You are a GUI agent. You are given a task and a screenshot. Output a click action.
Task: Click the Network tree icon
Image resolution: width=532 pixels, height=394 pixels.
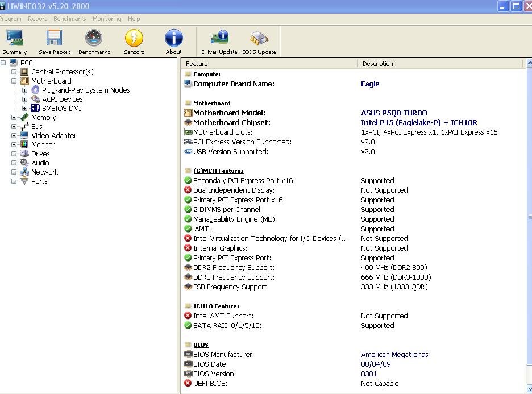(24, 172)
